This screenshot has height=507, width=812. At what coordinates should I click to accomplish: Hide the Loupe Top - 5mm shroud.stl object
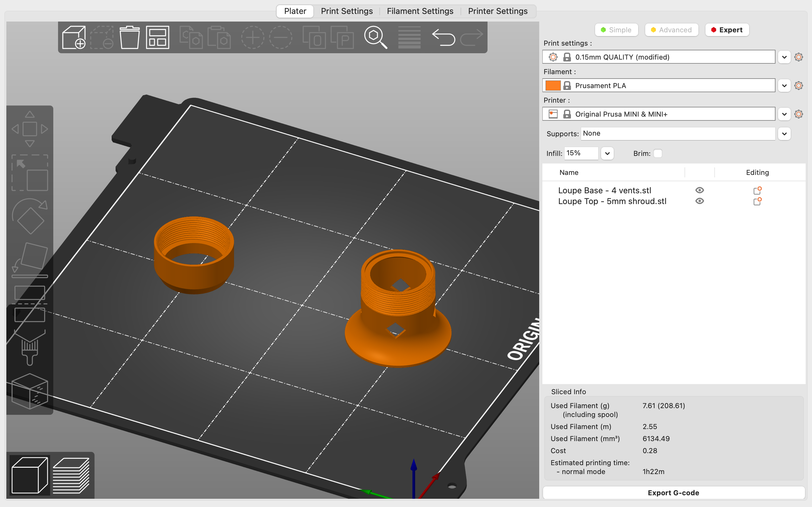point(700,201)
